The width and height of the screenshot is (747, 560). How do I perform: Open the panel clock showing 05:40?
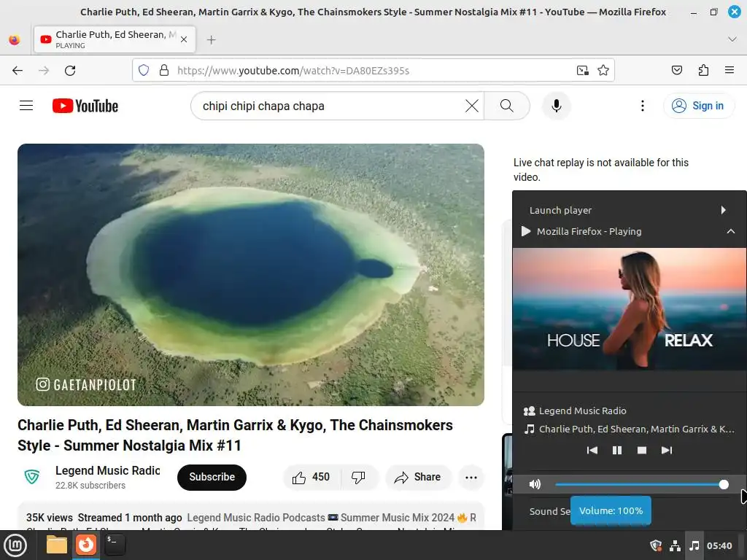pyautogui.click(x=719, y=545)
